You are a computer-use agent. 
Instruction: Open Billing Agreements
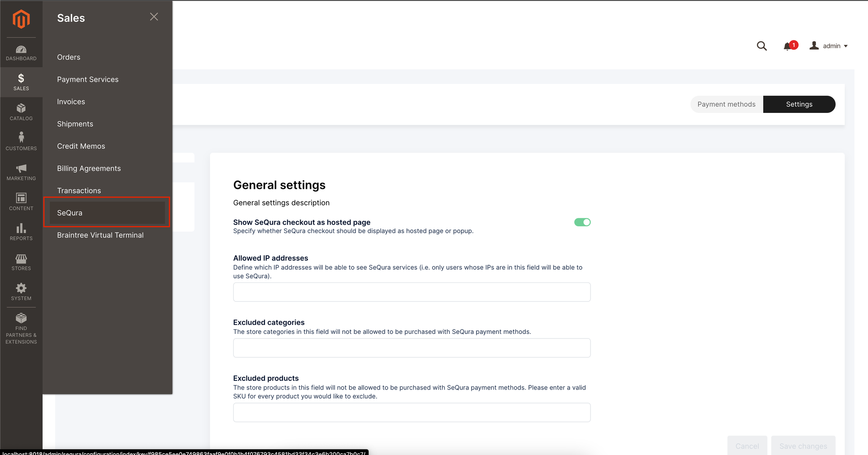point(89,169)
